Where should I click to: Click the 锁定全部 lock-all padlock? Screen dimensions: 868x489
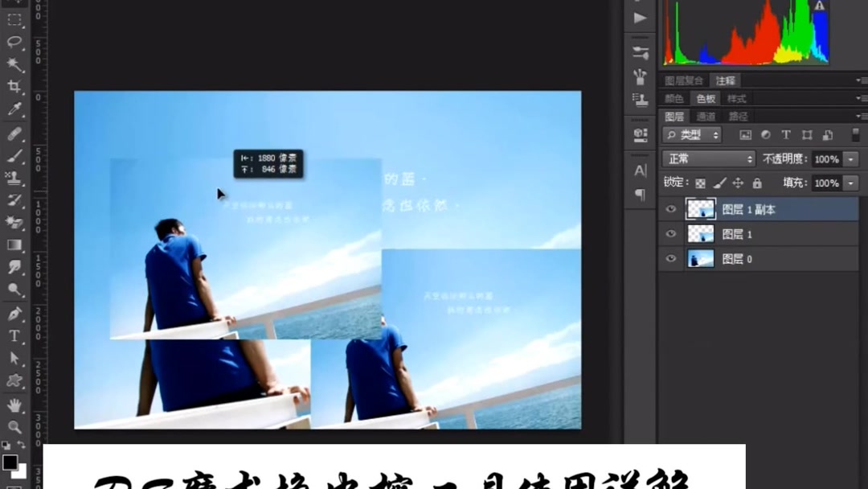[x=758, y=183]
